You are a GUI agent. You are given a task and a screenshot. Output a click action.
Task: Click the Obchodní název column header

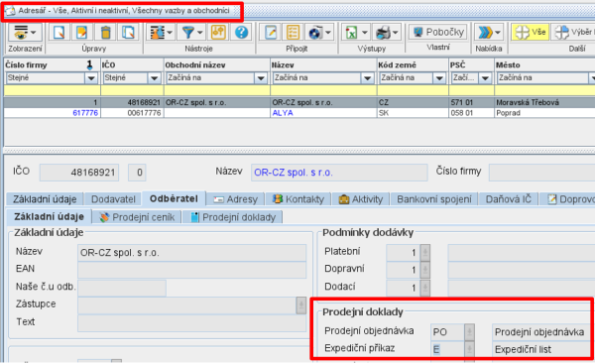click(x=216, y=64)
